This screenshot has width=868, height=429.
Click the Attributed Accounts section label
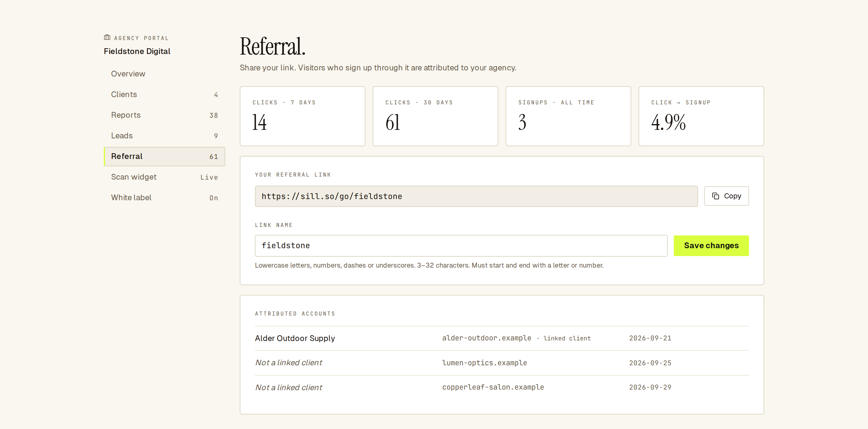coord(295,313)
